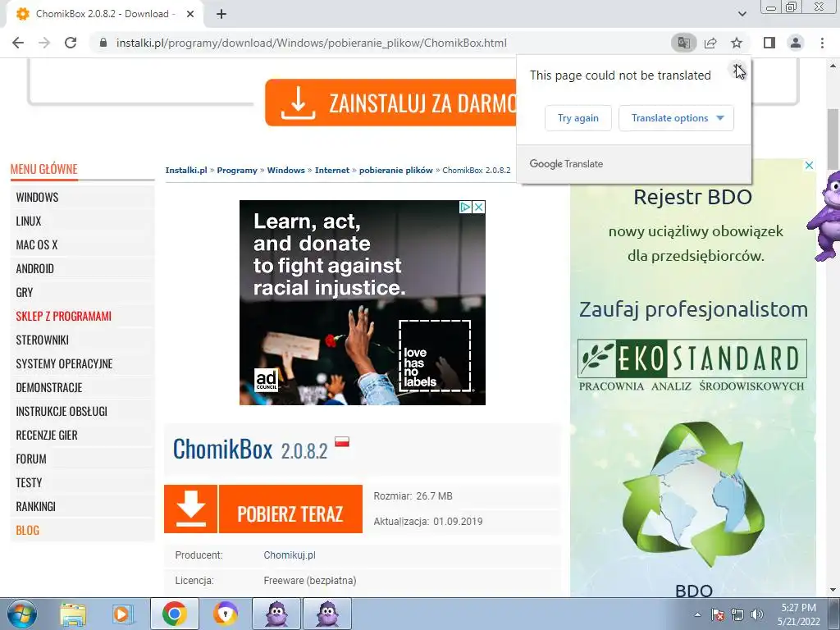Reload the page with the refresh icon
The image size is (840, 630).
[x=71, y=43]
